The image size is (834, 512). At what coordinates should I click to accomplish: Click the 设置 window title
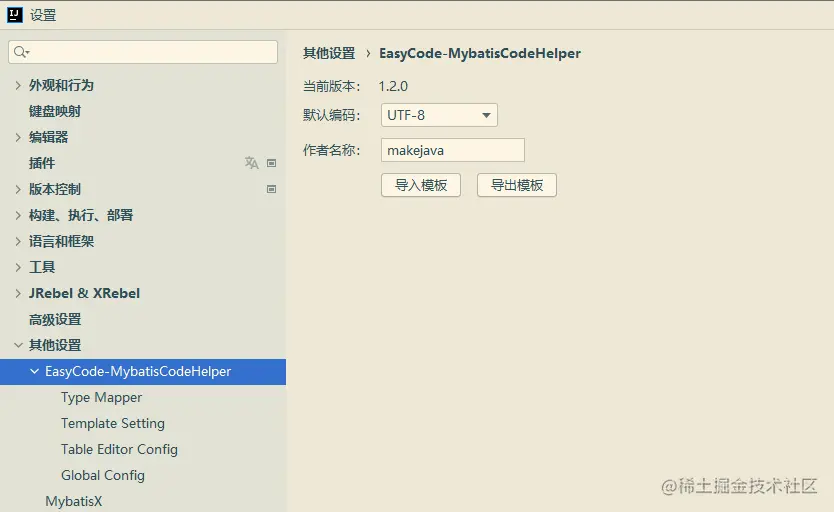[43, 15]
